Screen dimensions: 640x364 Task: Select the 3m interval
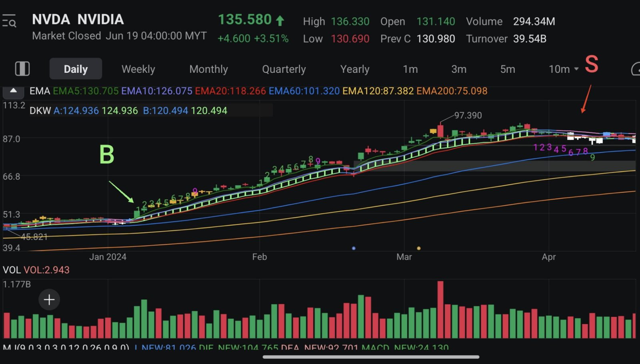[459, 69]
